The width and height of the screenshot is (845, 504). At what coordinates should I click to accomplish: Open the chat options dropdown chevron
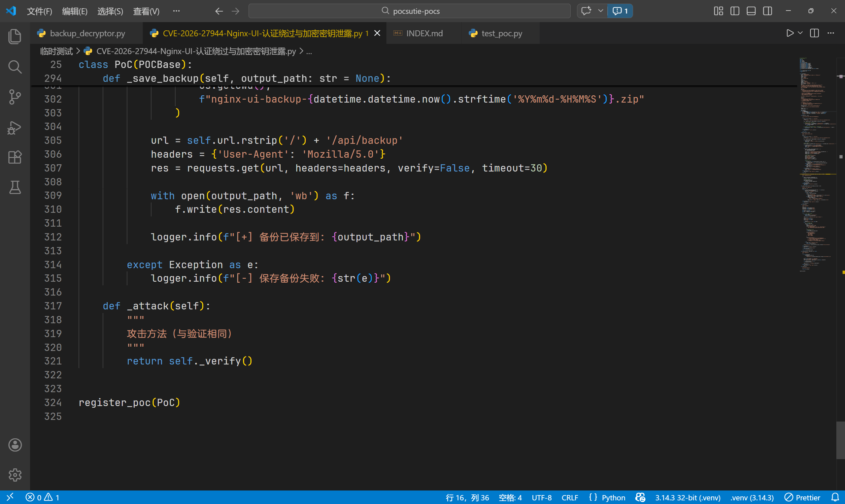click(x=600, y=11)
